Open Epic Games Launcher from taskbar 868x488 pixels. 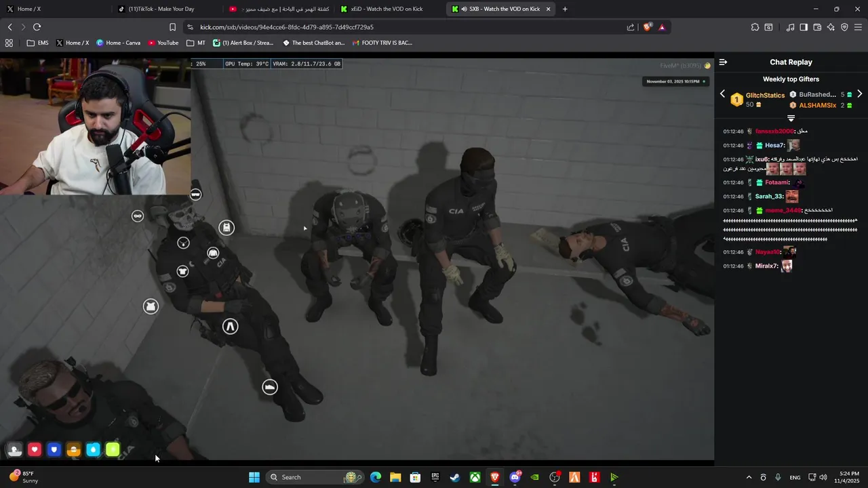(435, 477)
